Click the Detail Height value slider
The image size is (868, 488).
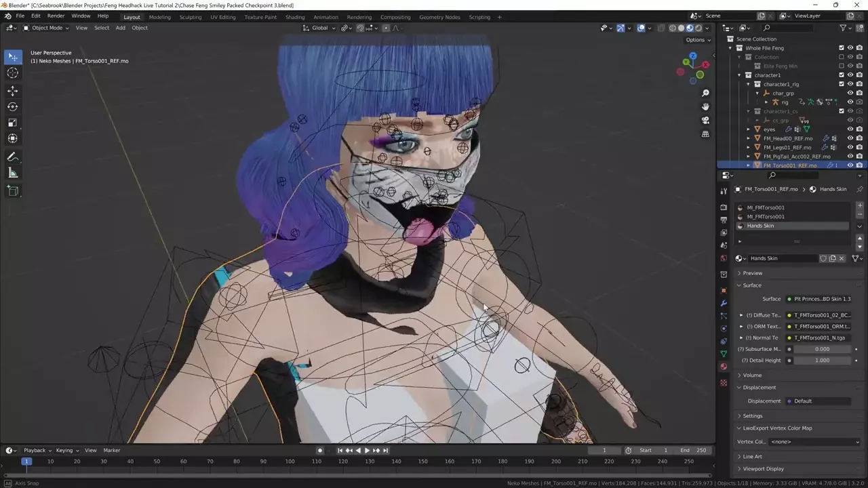822,361
